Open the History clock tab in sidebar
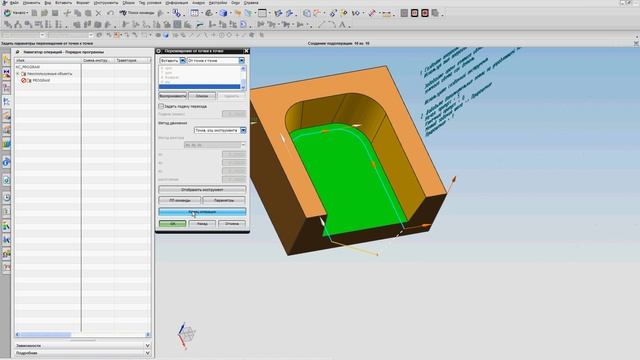The height and width of the screenshot is (360, 640). [7, 198]
